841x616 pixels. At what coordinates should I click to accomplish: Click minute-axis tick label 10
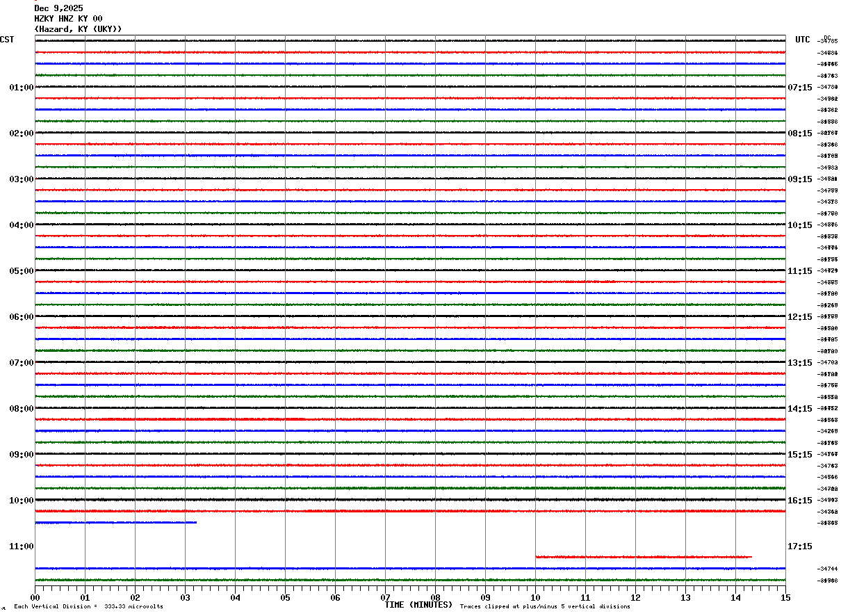[535, 597]
